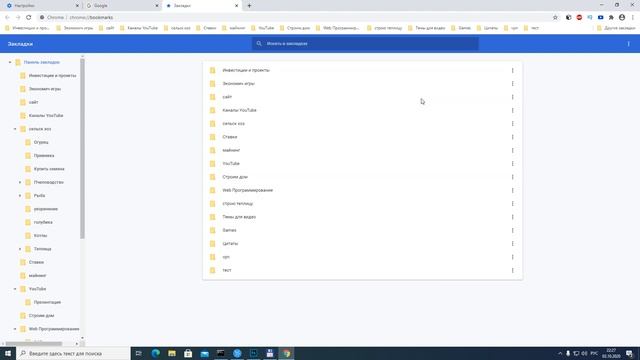Go back with the browser back arrow

(x=7, y=18)
